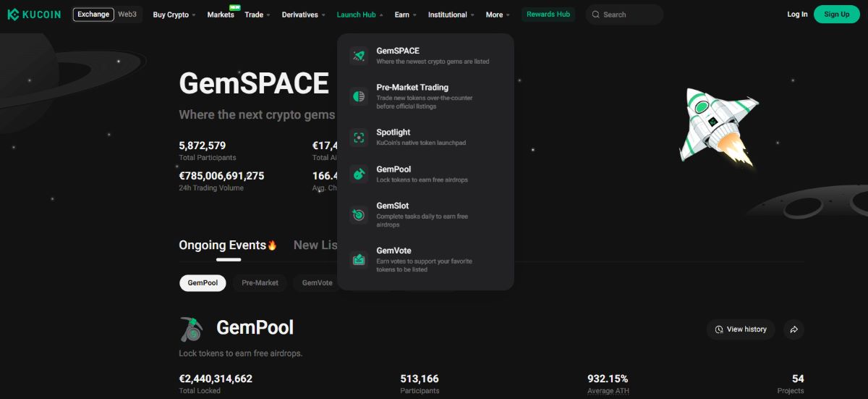Open the Markets menu
This screenshot has width=868, height=399.
click(221, 14)
